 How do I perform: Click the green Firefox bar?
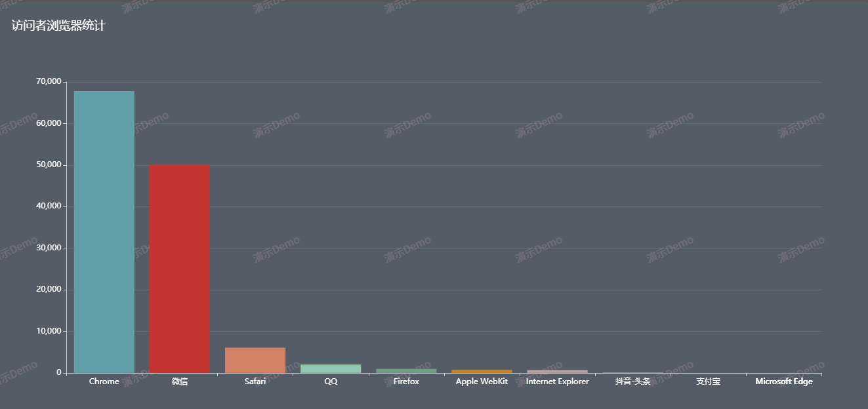406,371
